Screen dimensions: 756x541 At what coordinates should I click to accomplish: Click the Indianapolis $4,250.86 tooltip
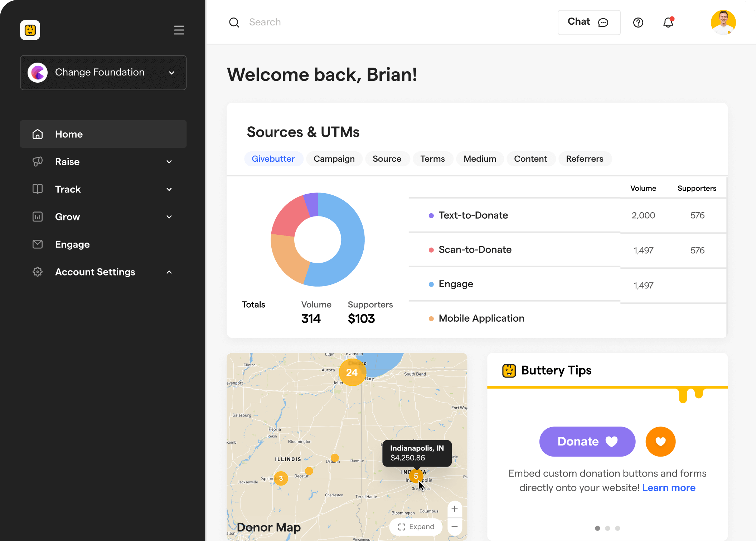pos(417,453)
